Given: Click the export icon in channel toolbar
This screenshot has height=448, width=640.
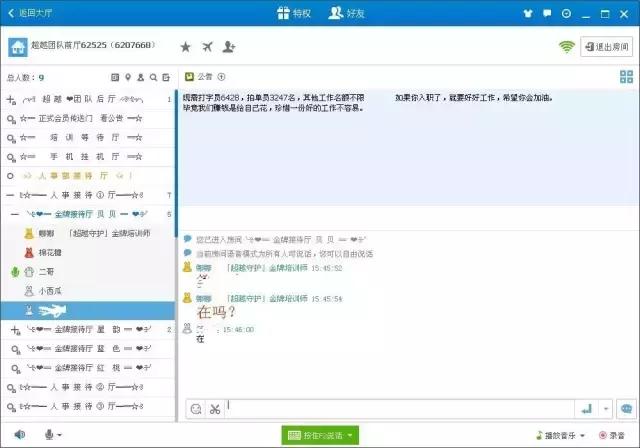Looking at the screenshot, I should tap(166, 77).
